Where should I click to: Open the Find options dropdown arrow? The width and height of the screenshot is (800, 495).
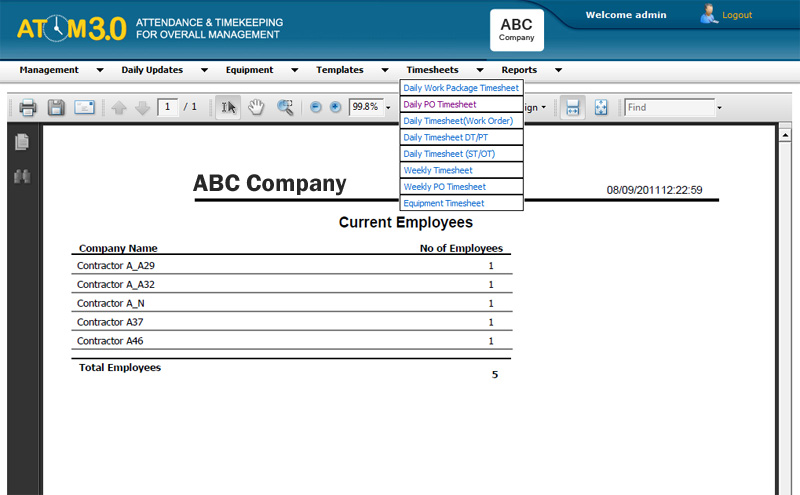pyautogui.click(x=719, y=108)
